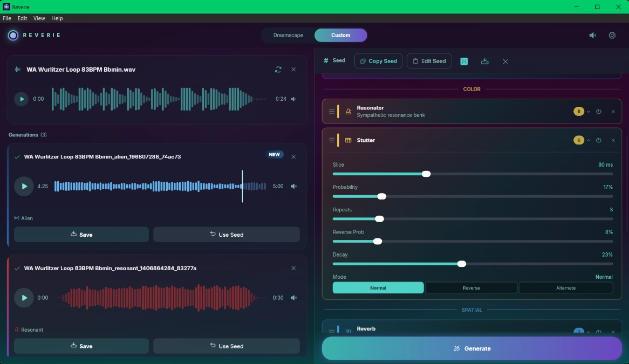Switch to the Dreamscape tab
This screenshot has width=629, height=364.
(288, 35)
